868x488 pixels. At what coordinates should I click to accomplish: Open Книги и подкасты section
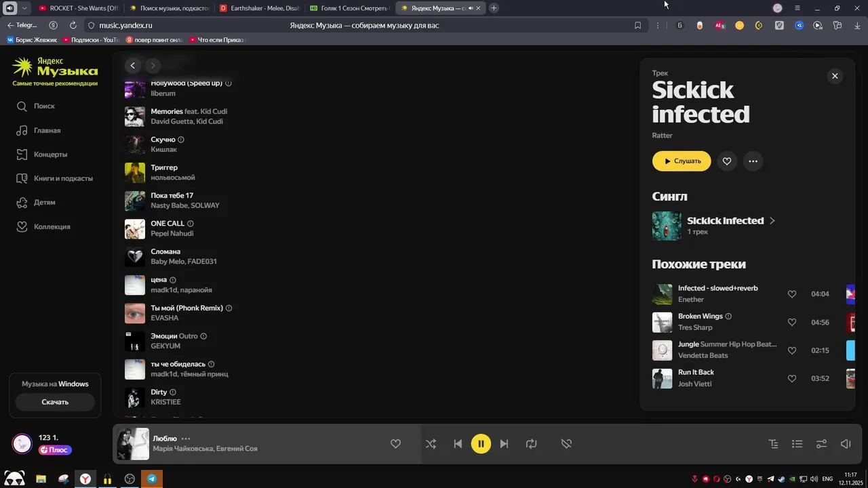pos(54,178)
